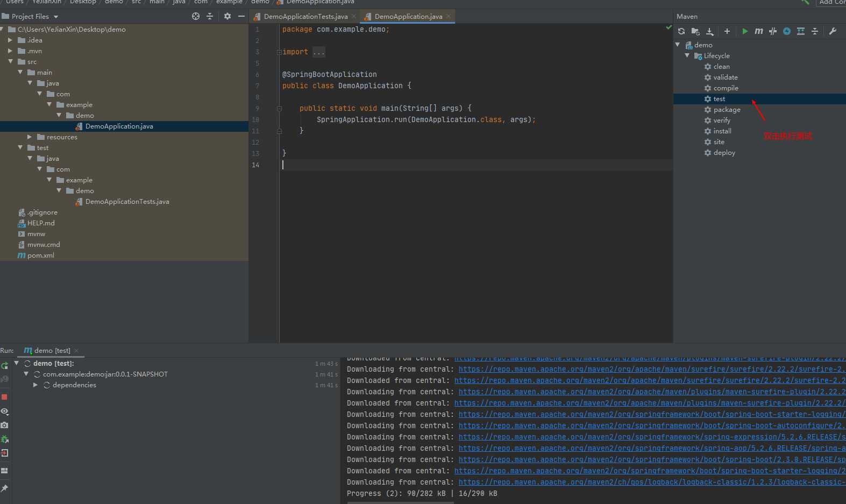
Task: Close the DemoApplicationTests.java editor tab
Action: coord(353,17)
